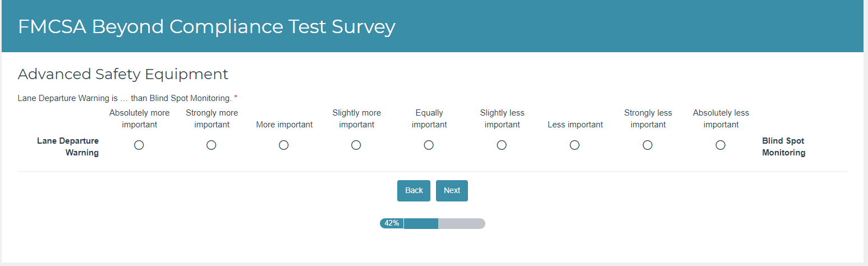Select the "Slightly more important" radio option
Viewport: 868px width, 266px height.
coord(356,145)
